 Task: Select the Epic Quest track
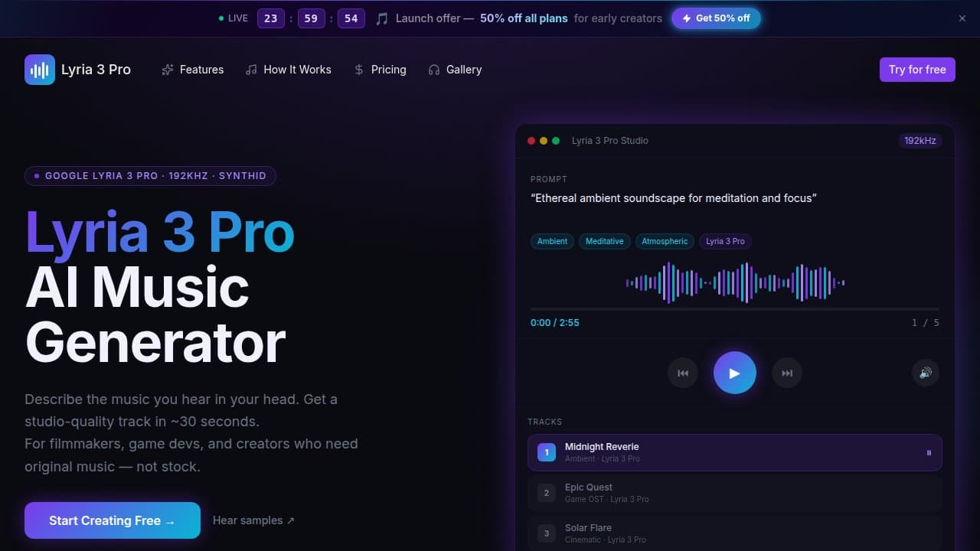point(735,493)
